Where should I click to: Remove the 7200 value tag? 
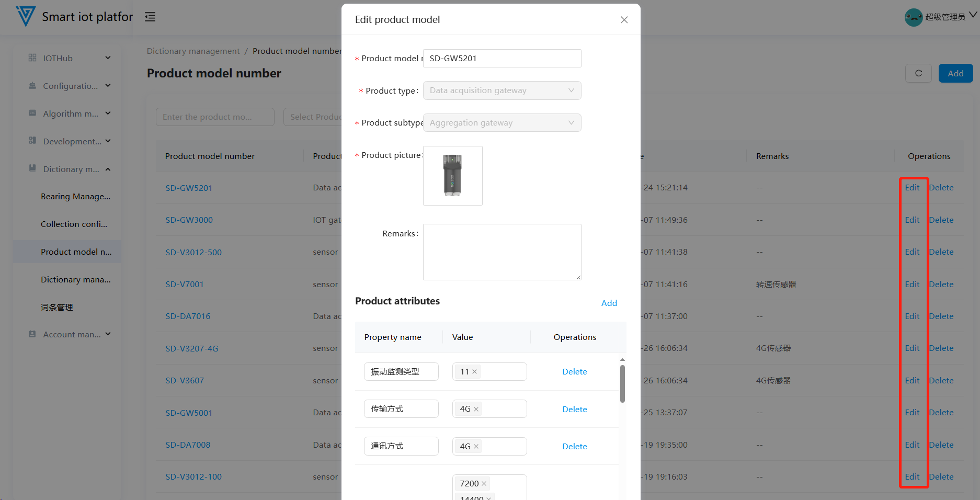pos(484,484)
